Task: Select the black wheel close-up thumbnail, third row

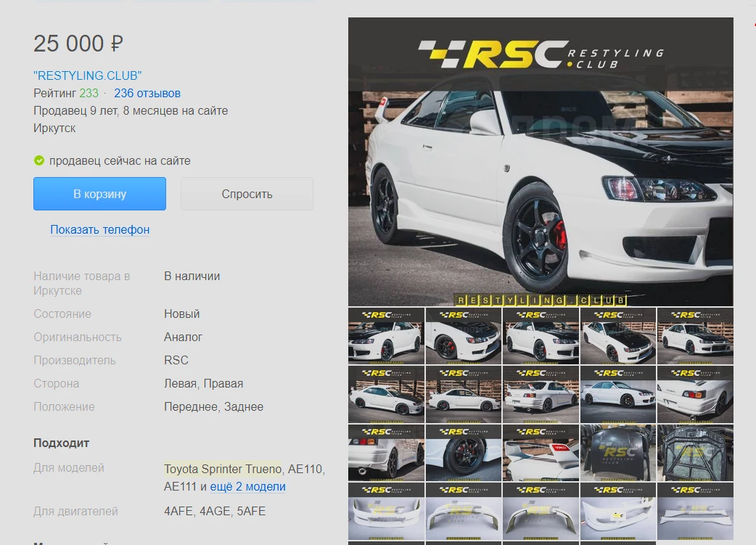Action: [x=464, y=453]
